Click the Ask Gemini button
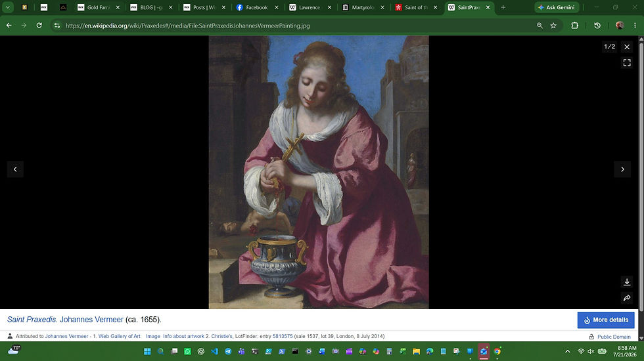644x361 pixels. click(x=557, y=7)
